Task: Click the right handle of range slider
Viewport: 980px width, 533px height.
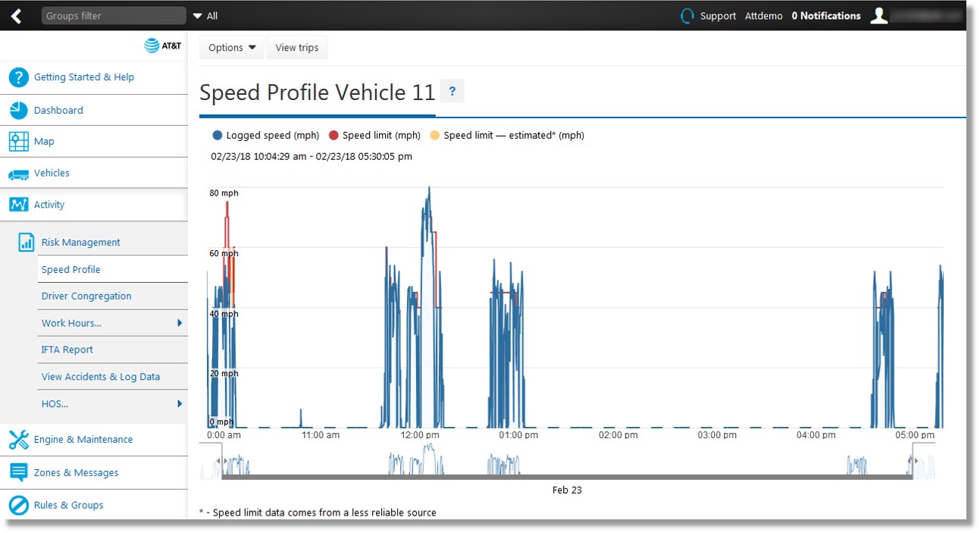Action: point(912,460)
